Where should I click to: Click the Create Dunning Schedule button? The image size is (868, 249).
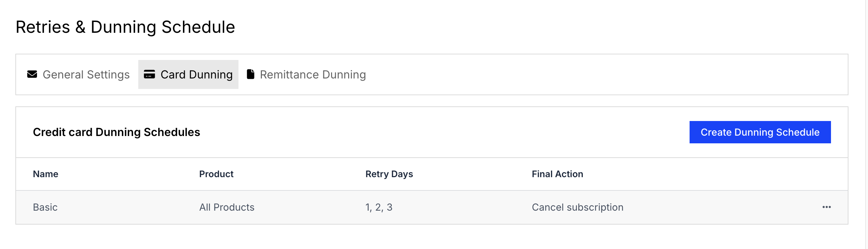(760, 132)
